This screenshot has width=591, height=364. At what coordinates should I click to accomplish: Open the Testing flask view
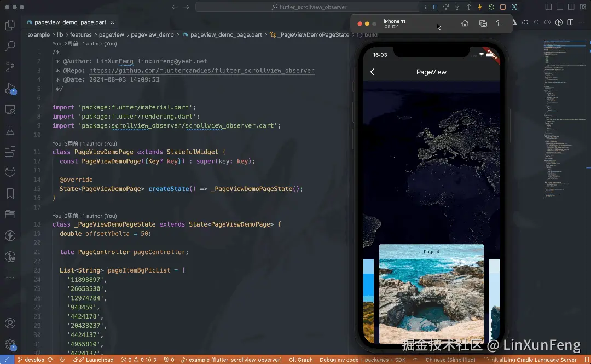tap(10, 130)
